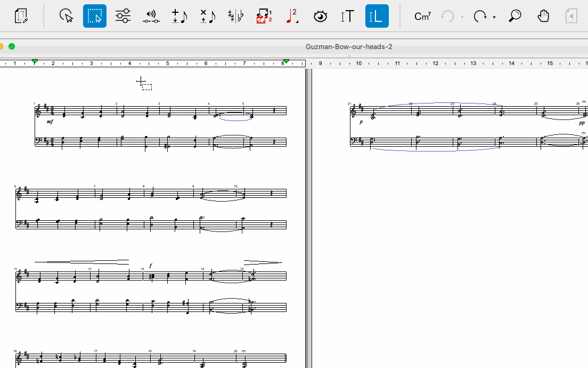The image size is (588, 368).
Task: Toggle the marquee selection tool
Action: (95, 16)
